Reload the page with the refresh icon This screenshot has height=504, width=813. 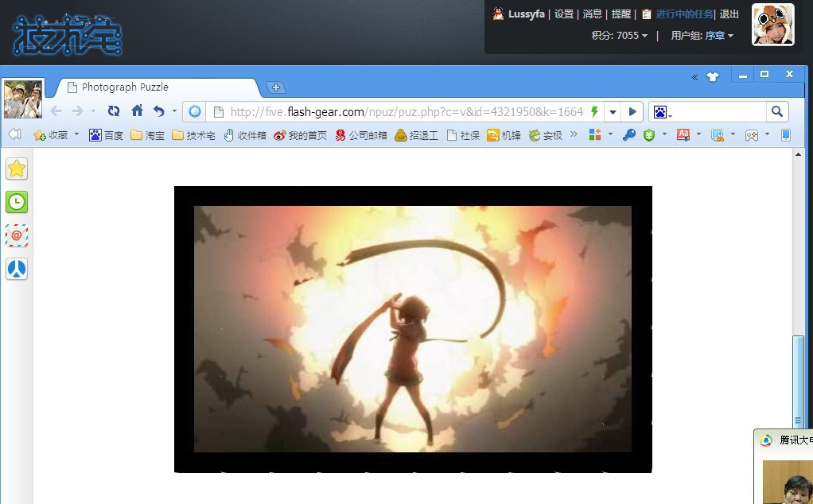[114, 111]
